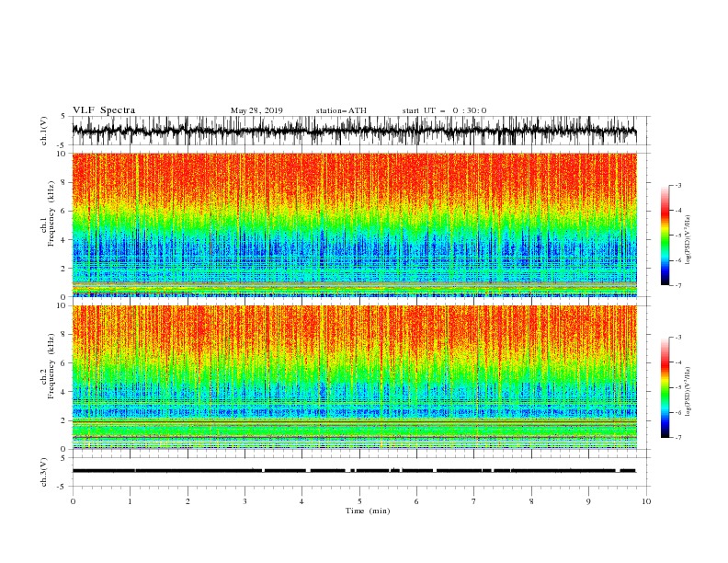Screen dimensions: 728x563
Task: Click the time axis tick label '8'
Action: pos(531,501)
